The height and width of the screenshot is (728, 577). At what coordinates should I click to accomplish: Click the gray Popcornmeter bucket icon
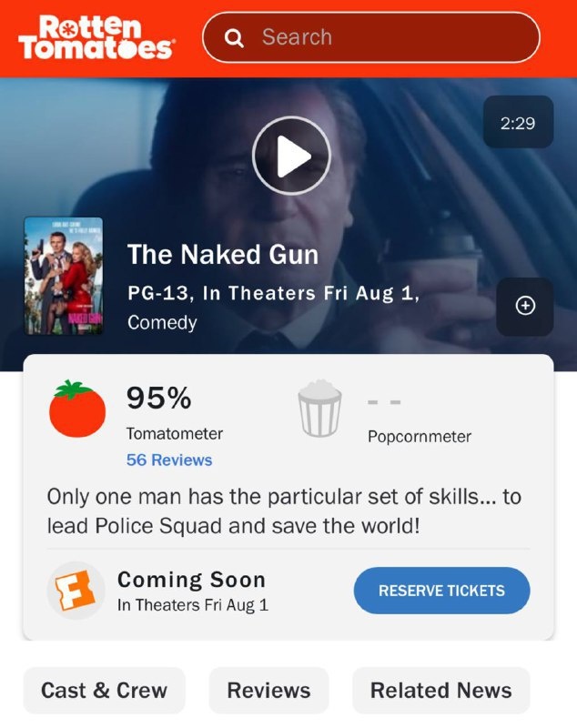pos(319,409)
